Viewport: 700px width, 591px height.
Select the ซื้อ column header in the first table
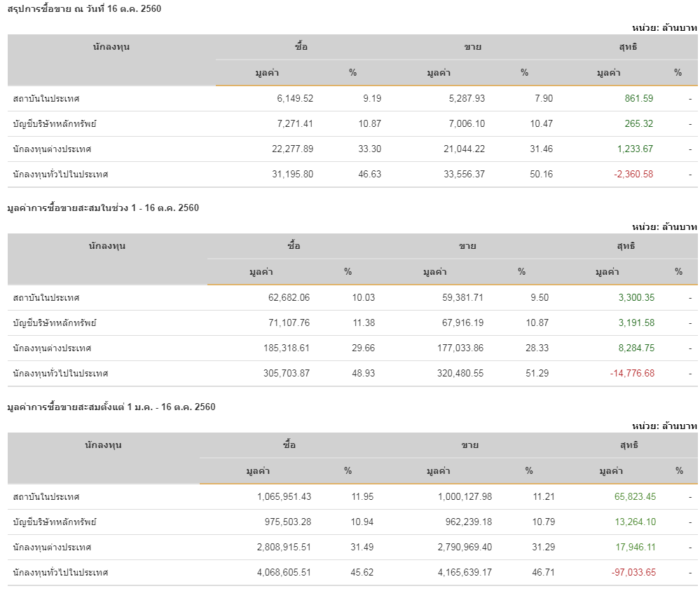(x=301, y=47)
